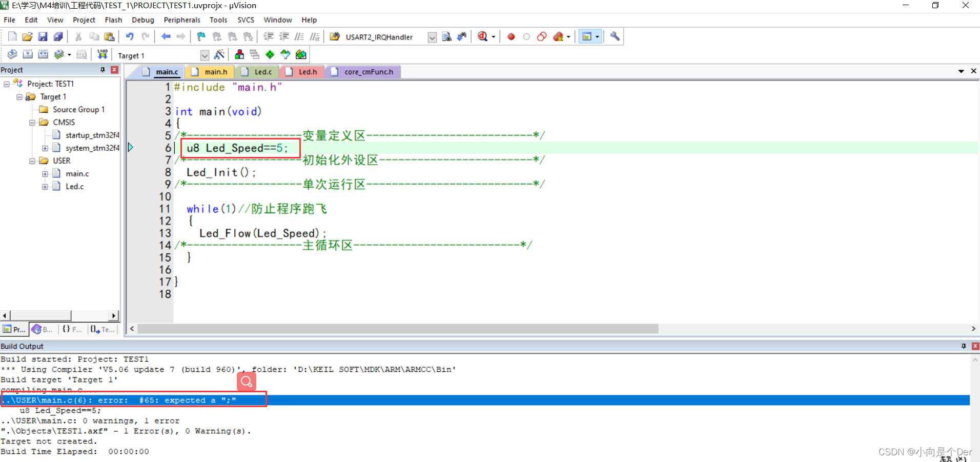Close the Build Output panel
980x462 pixels.
click(975, 346)
